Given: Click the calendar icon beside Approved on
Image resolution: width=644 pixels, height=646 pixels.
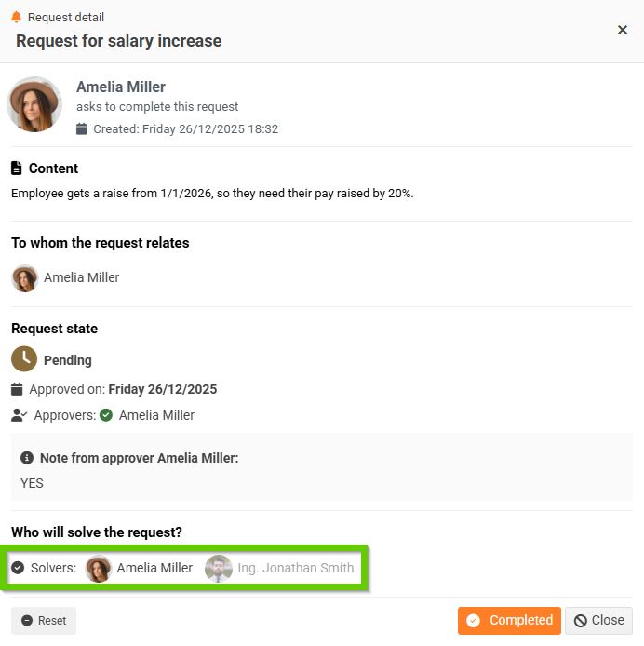Looking at the screenshot, I should click(17, 389).
